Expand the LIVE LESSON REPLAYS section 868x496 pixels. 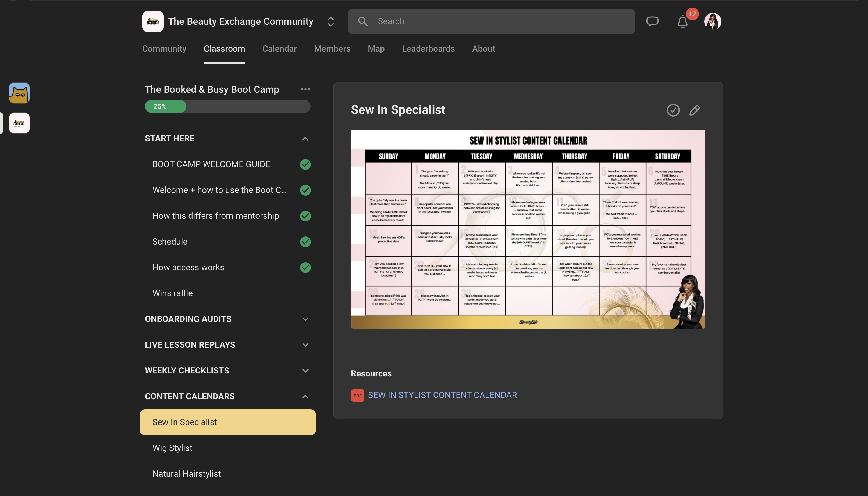pyautogui.click(x=305, y=345)
